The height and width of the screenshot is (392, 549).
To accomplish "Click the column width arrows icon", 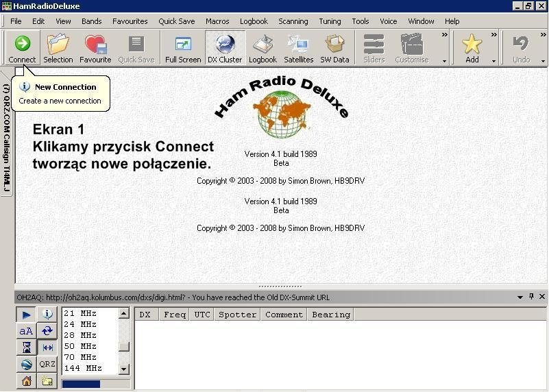I will click(x=47, y=347).
